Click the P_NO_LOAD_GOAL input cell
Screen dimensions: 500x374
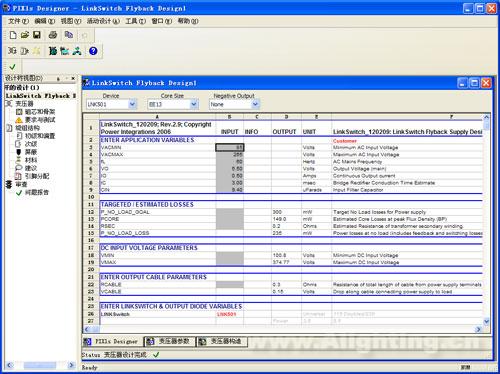[230, 212]
